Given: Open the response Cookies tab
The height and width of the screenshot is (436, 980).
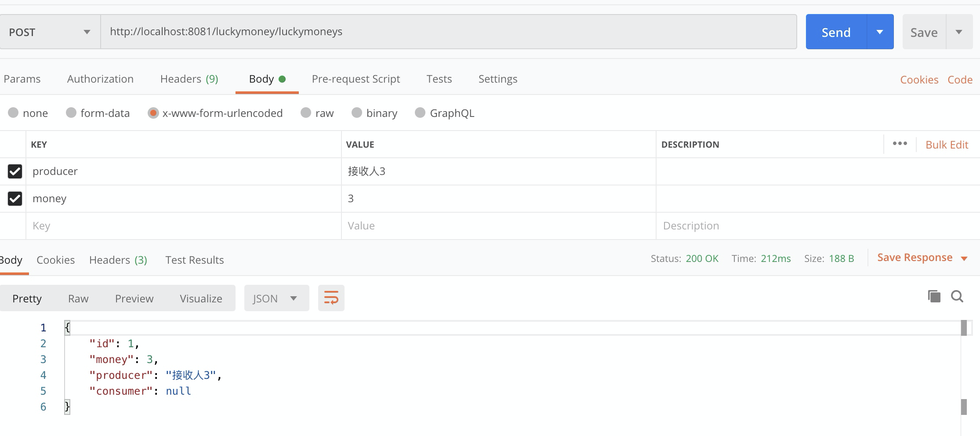Looking at the screenshot, I should coord(55,260).
